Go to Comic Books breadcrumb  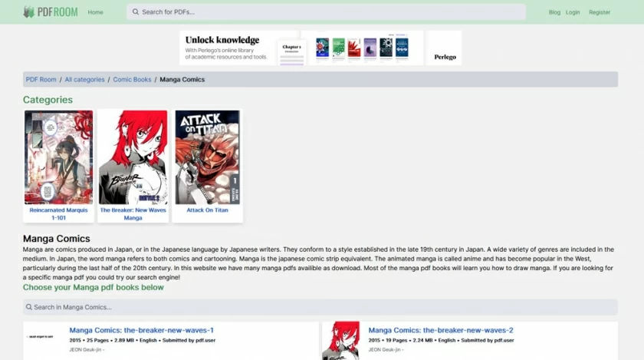click(x=132, y=79)
